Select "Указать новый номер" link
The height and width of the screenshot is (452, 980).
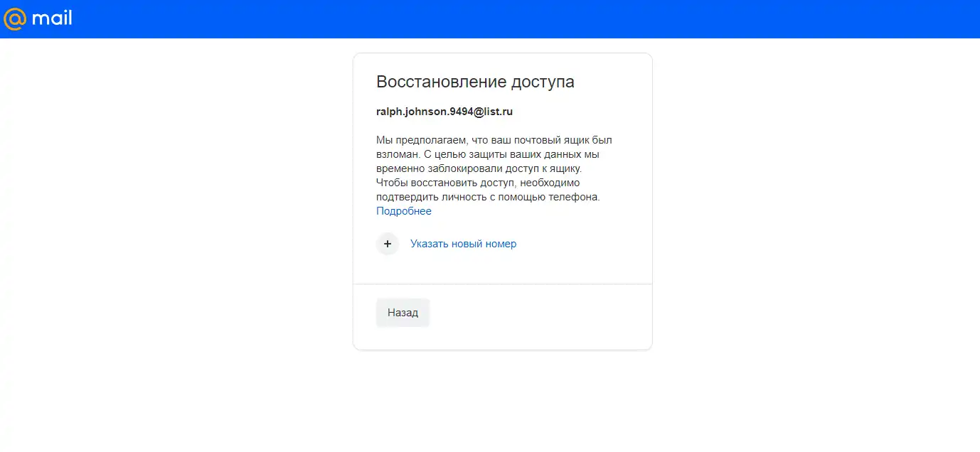tap(463, 244)
